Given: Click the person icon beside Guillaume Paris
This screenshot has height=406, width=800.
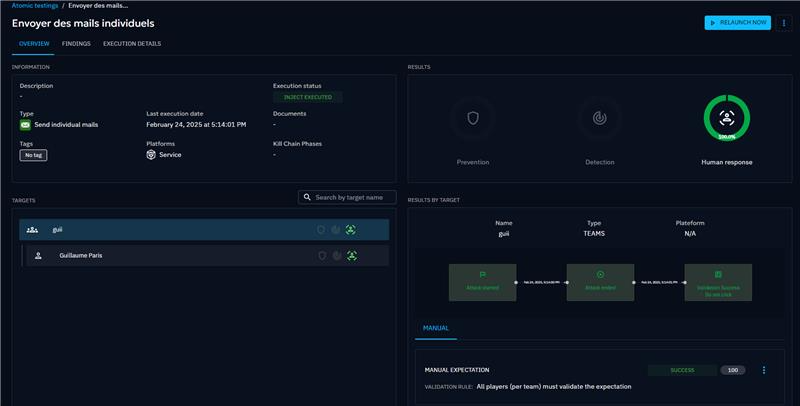Looking at the screenshot, I should click(x=38, y=256).
